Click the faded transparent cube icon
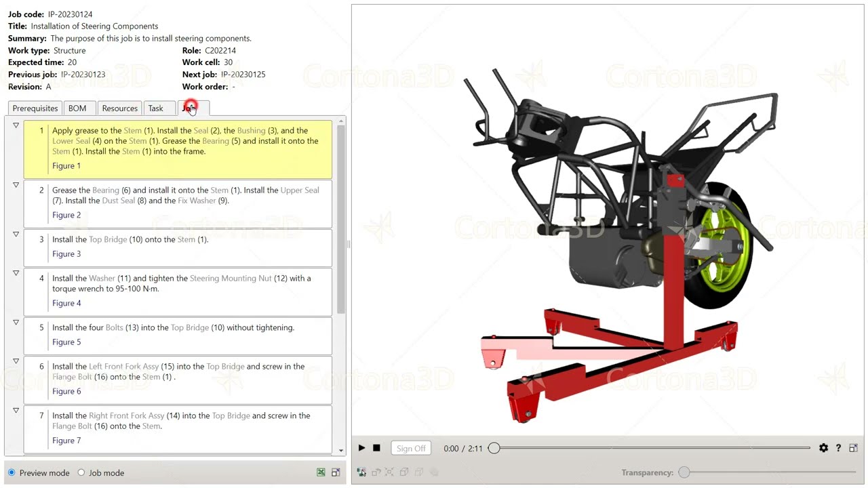The image size is (868, 488). click(x=419, y=472)
